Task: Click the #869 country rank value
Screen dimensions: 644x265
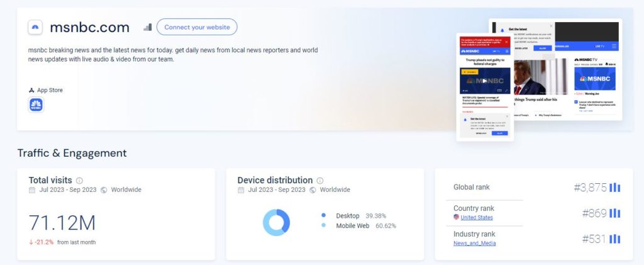Action: coord(594,213)
